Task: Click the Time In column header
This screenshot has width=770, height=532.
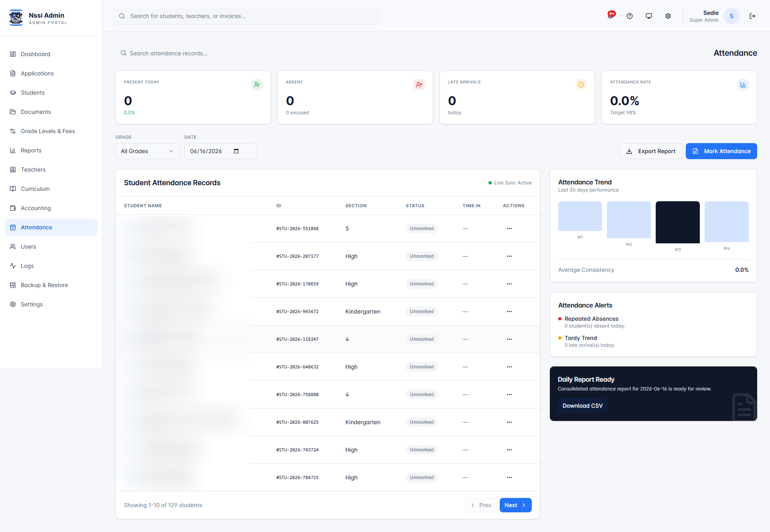Action: (471, 206)
